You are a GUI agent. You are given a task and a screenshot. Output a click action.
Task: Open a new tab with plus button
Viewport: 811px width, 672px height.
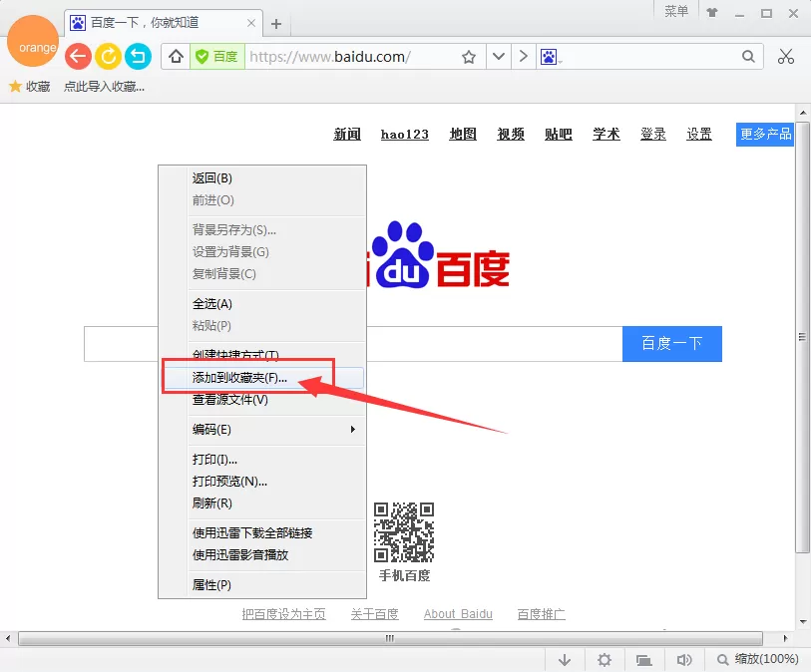coord(276,24)
